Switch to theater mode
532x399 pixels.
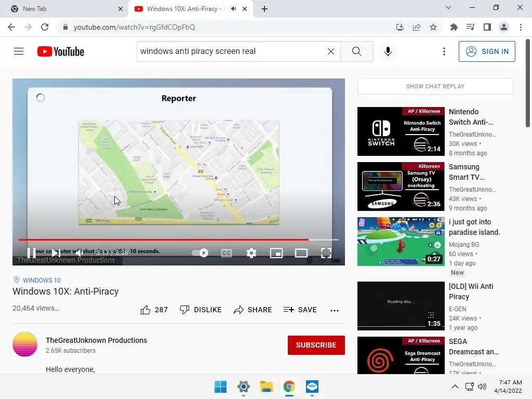301,253
